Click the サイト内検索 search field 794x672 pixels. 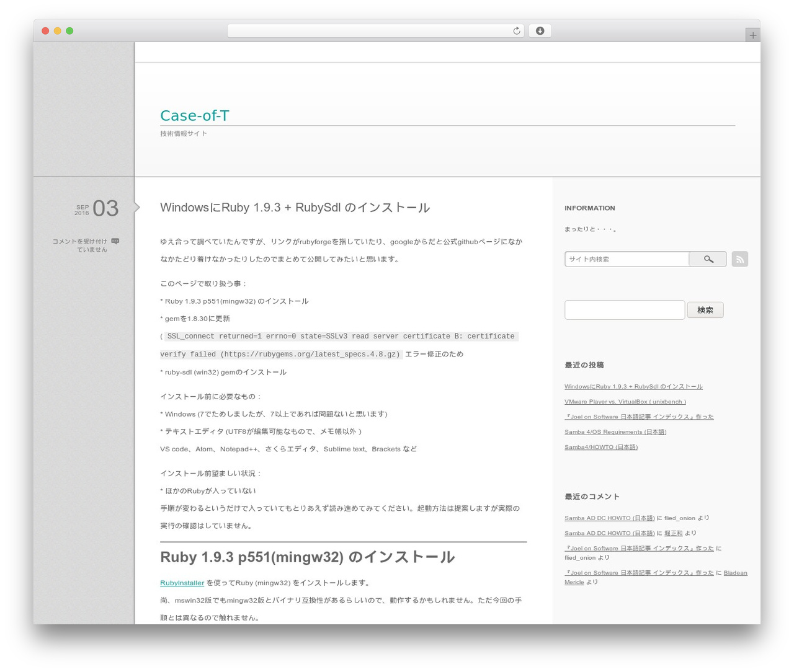pos(627,259)
